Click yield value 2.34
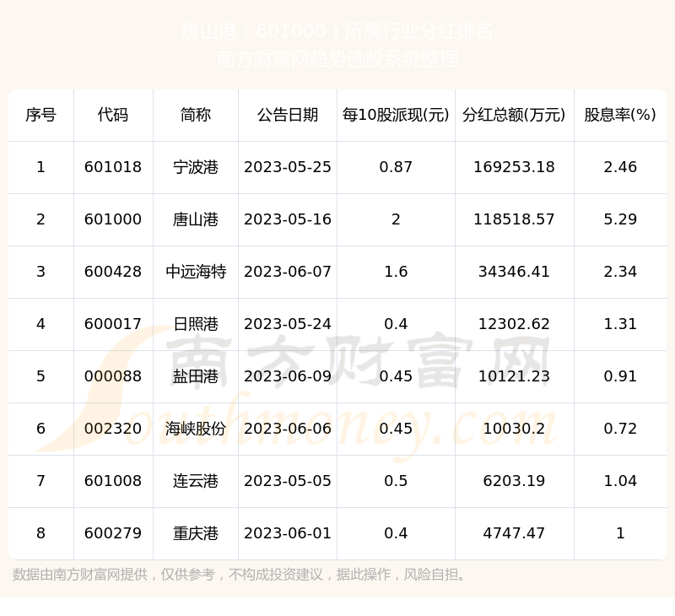Viewport: 675px width, 616px height. pyautogui.click(x=620, y=272)
